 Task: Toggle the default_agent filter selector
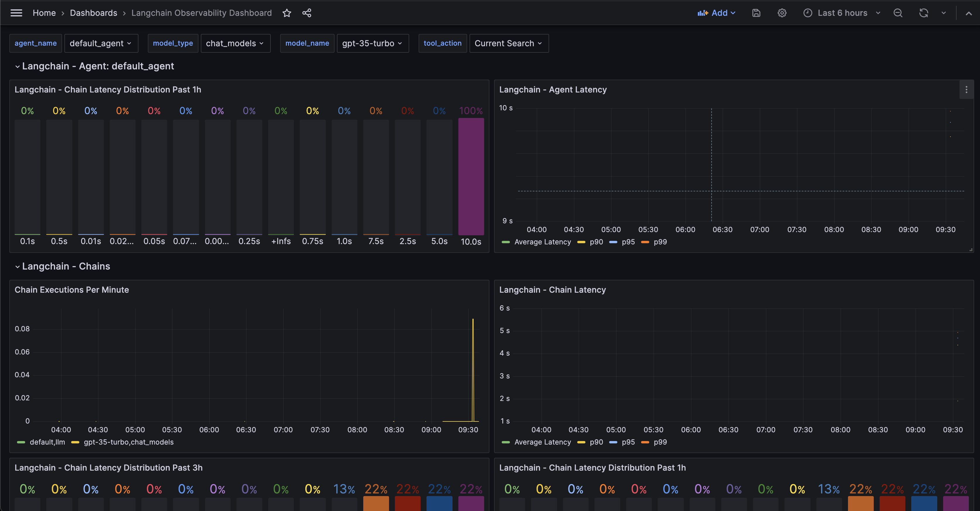tap(100, 43)
